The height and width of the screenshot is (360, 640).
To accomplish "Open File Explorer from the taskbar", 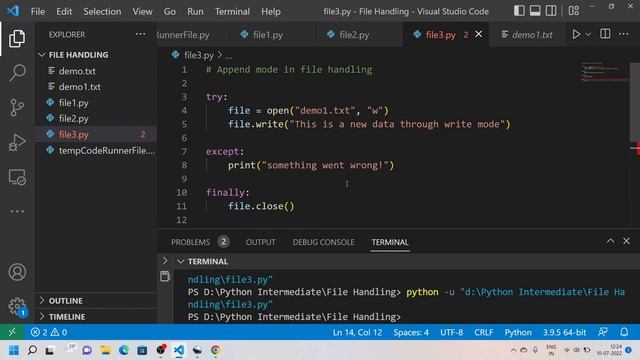I will coord(105,350).
